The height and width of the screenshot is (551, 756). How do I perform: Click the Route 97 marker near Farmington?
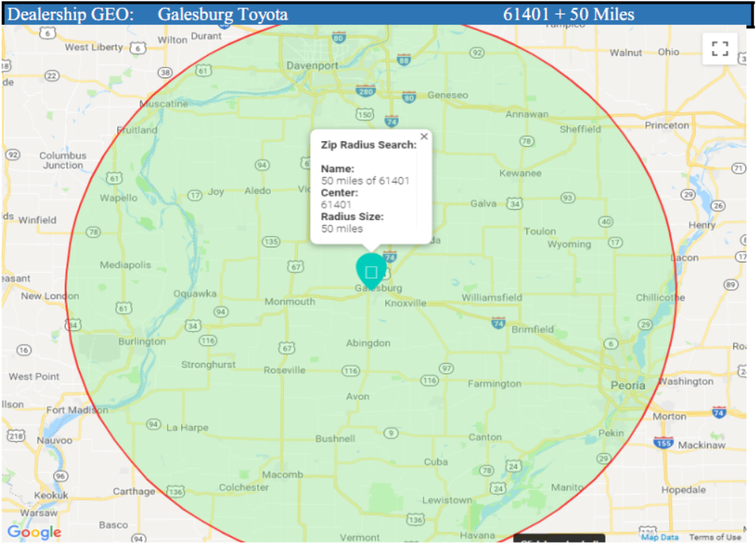447,368
